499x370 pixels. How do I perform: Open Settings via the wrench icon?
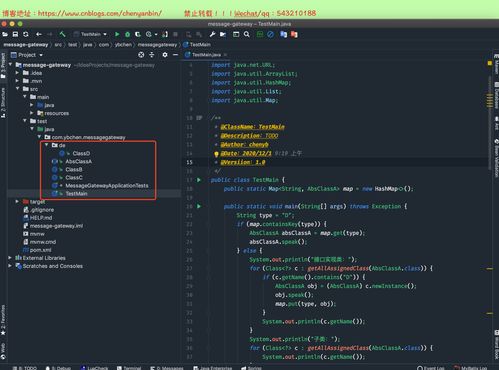coord(212,34)
